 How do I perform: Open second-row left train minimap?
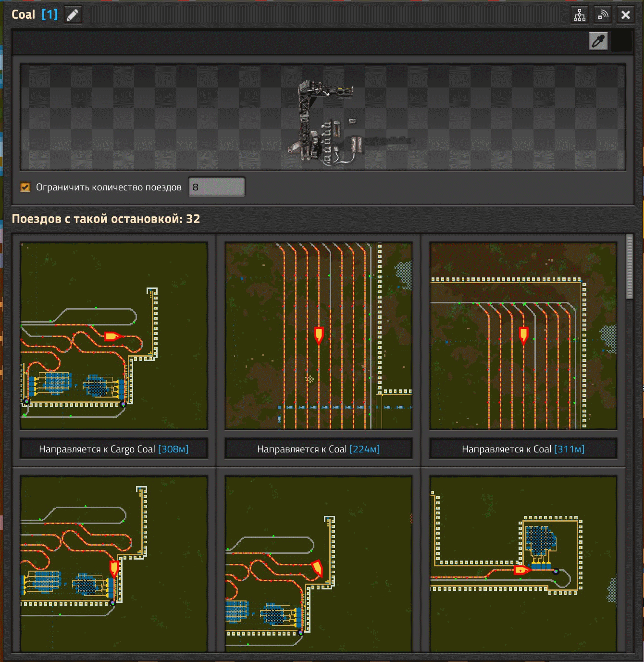pyautogui.click(x=114, y=564)
